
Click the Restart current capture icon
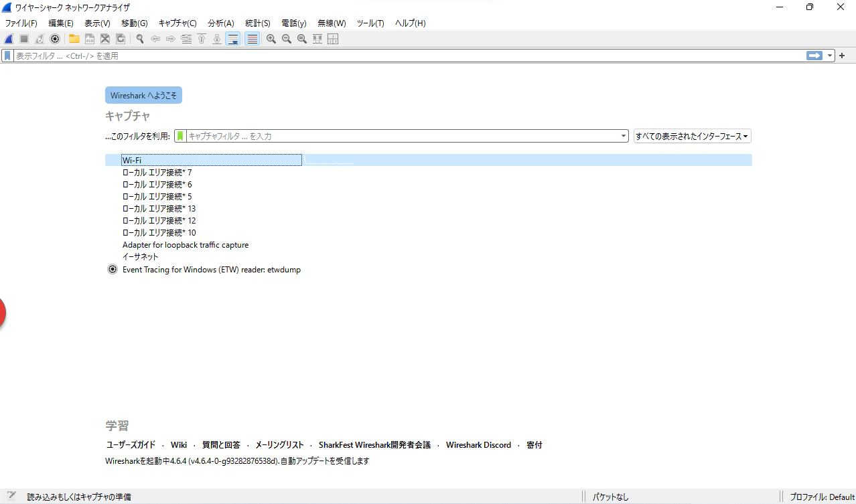point(39,39)
